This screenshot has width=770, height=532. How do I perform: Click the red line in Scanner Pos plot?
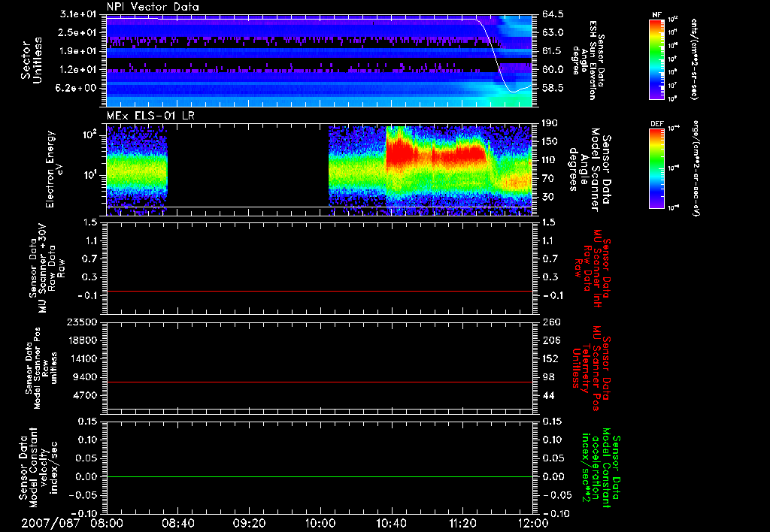pos(320,382)
